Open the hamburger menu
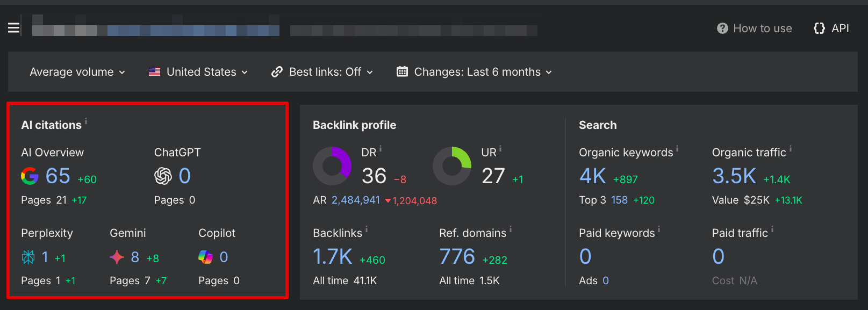Screen dimensions: 868x310 pos(14,28)
